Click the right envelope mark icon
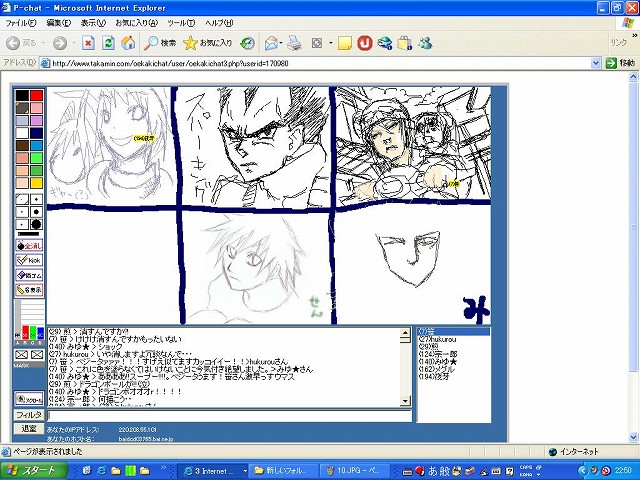This screenshot has height=480, width=640. click(x=37, y=355)
